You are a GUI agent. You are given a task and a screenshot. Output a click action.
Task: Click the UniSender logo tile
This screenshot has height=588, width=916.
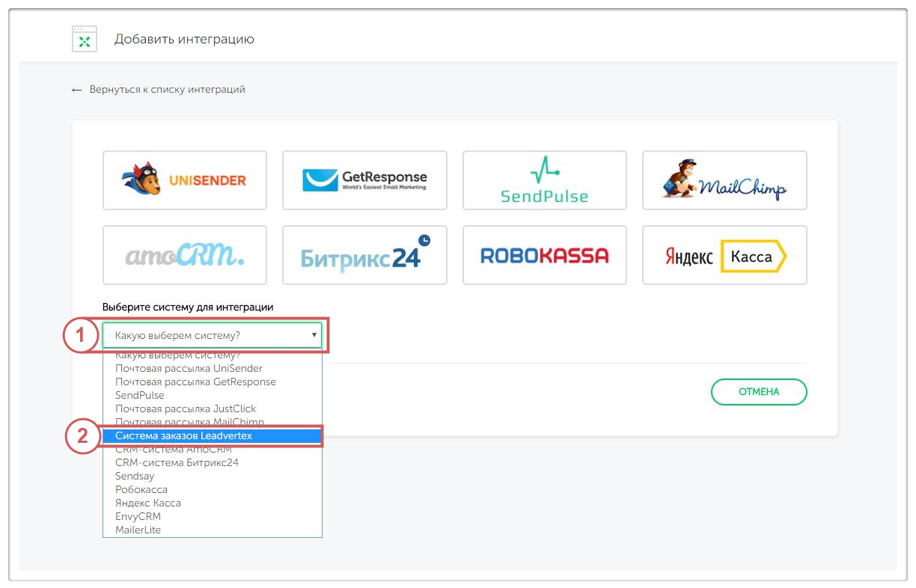(185, 180)
